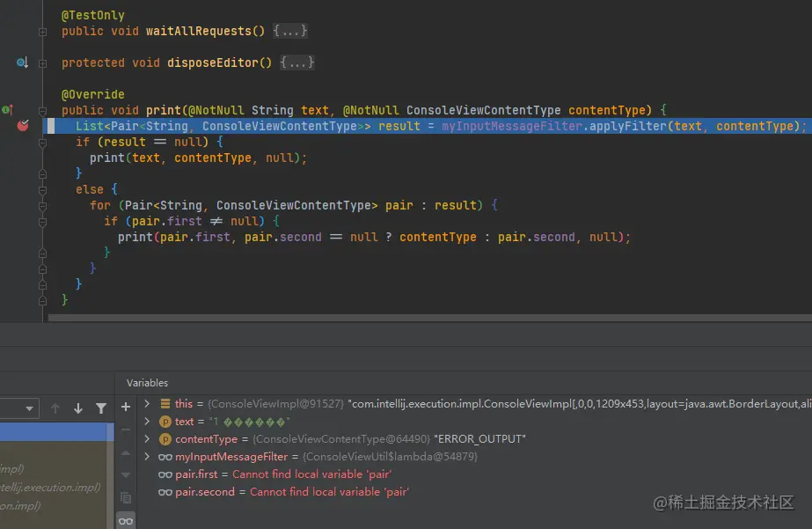The image size is (812, 529).
Task: Click the object icon beside 'this'
Action: point(165,404)
